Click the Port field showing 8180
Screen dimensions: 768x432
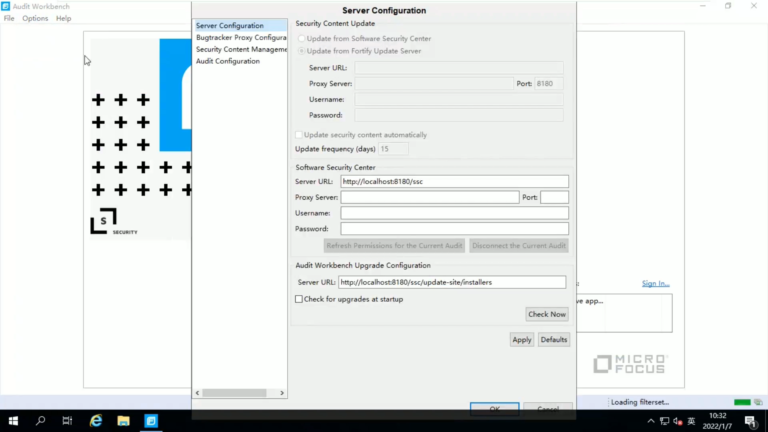[548, 84]
